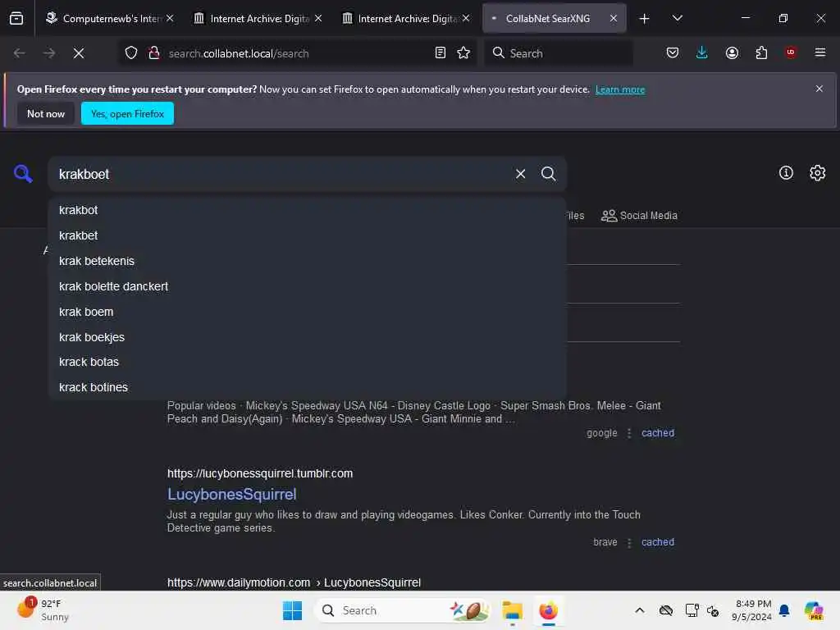
Task: Clear the SearXNG search query
Action: pyautogui.click(x=520, y=174)
